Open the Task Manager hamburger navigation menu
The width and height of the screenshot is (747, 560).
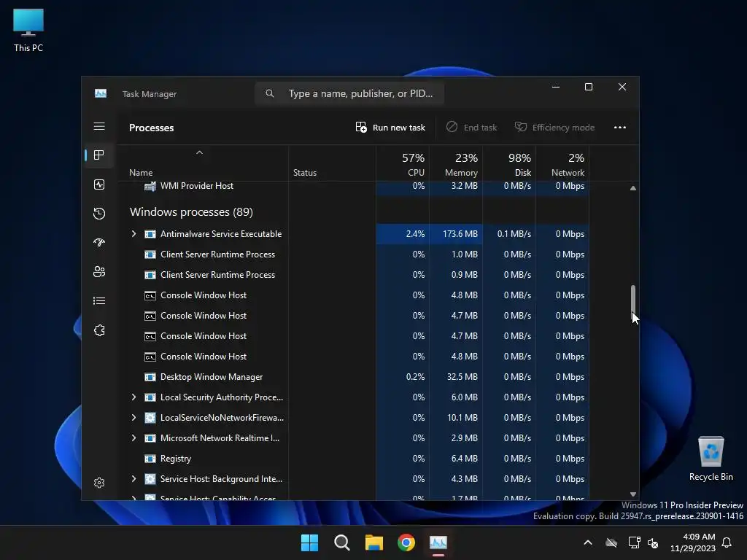99,126
